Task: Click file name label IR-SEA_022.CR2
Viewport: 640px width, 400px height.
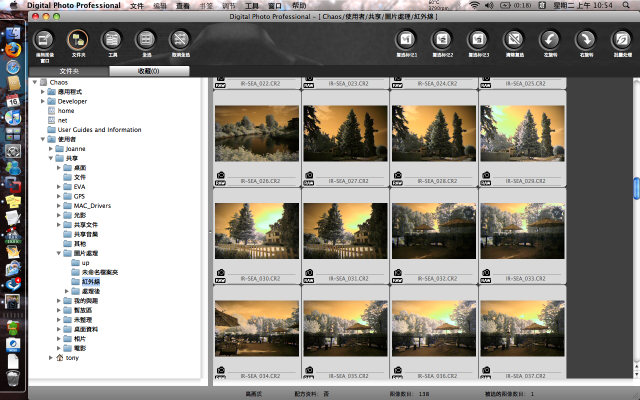Action: click(260, 83)
